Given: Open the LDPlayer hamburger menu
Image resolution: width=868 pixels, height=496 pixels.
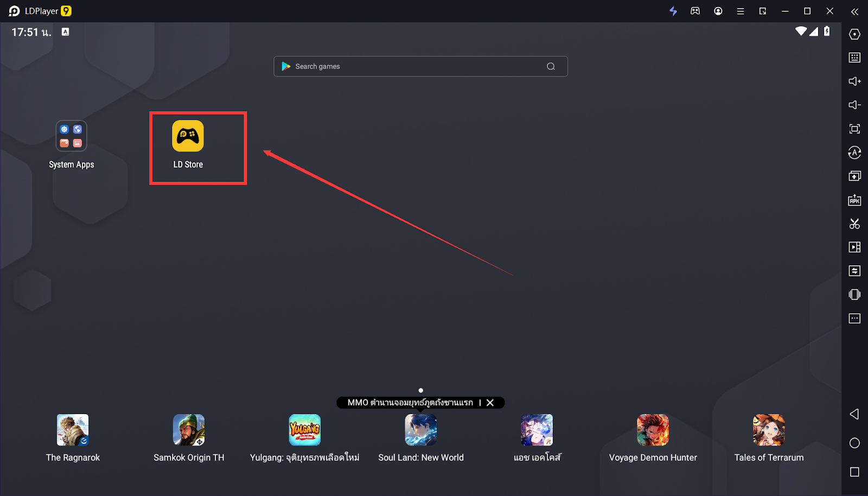Looking at the screenshot, I should pos(740,11).
